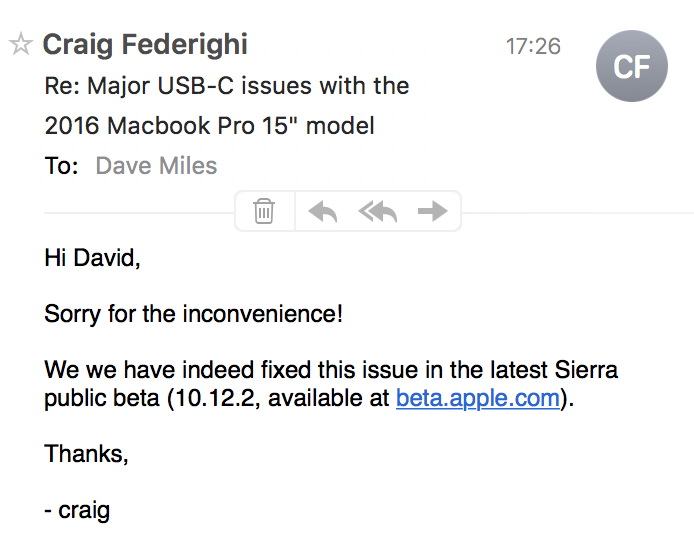694x542 pixels.
Task: Click the subject line Re: Major USB-C issues
Action: (227, 85)
